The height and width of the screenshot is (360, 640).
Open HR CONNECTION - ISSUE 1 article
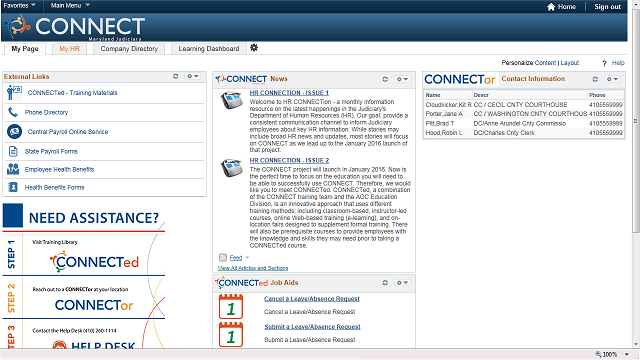tap(289, 93)
